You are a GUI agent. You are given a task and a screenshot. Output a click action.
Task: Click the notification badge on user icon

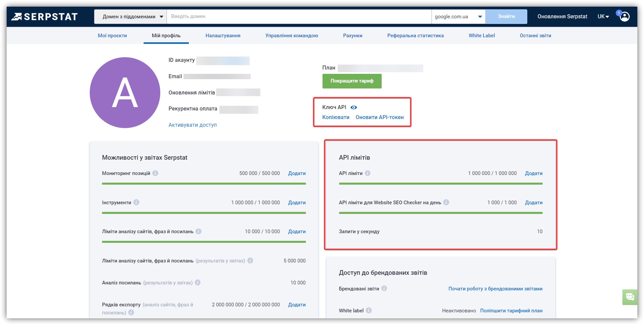click(619, 13)
